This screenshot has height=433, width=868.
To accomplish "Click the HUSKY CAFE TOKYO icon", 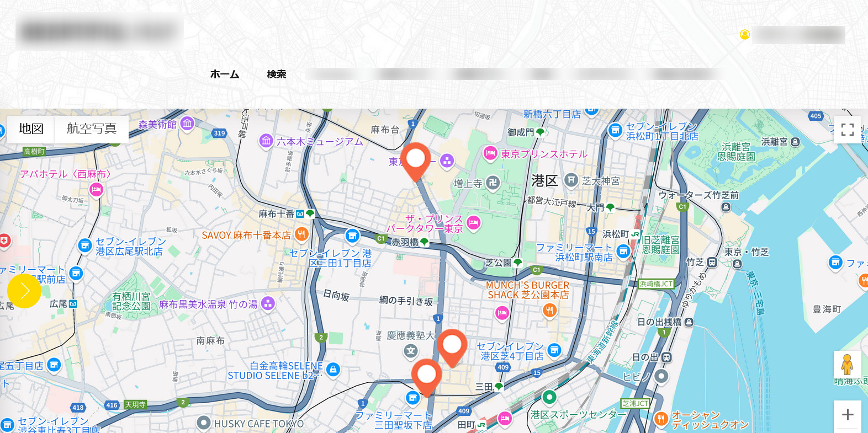I will pos(204,423).
